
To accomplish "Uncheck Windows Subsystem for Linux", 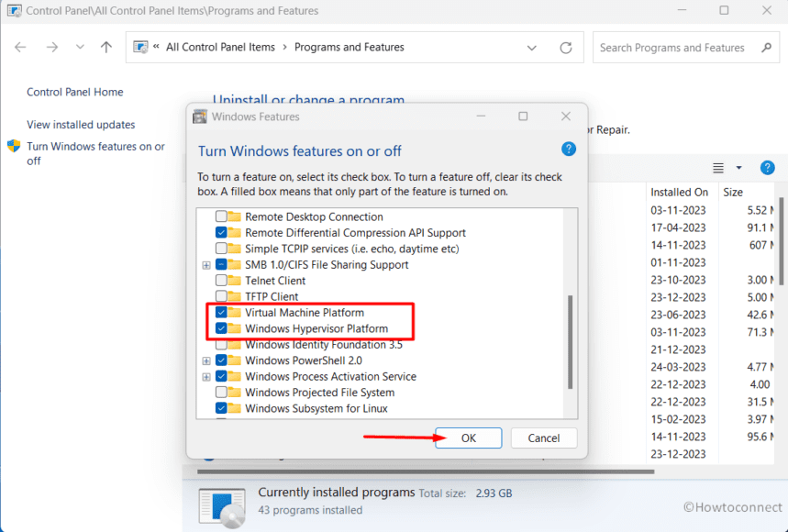I will click(221, 408).
